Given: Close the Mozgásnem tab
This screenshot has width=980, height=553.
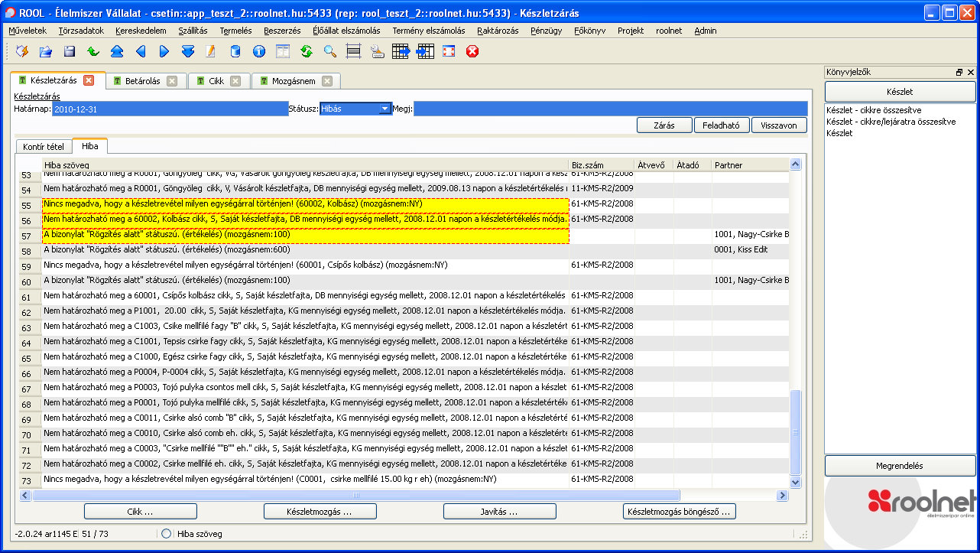Looking at the screenshot, I should pos(327,81).
